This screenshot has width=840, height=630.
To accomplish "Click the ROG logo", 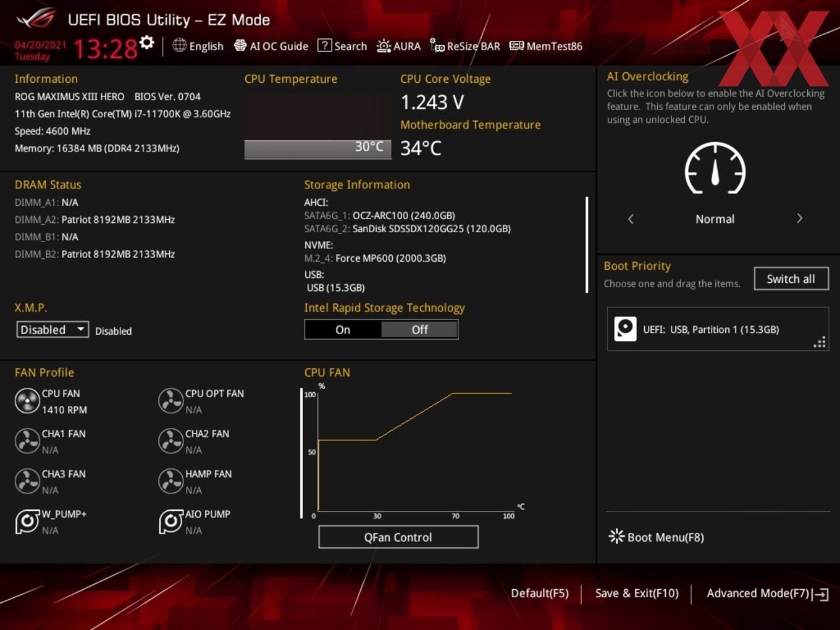I will [x=36, y=19].
